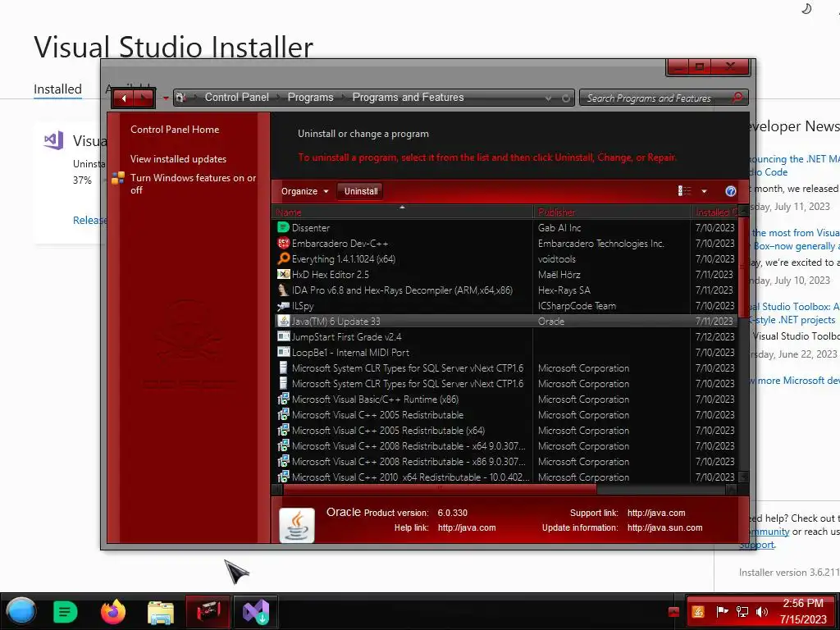Focus the Search Programs and Features field

coord(656,98)
